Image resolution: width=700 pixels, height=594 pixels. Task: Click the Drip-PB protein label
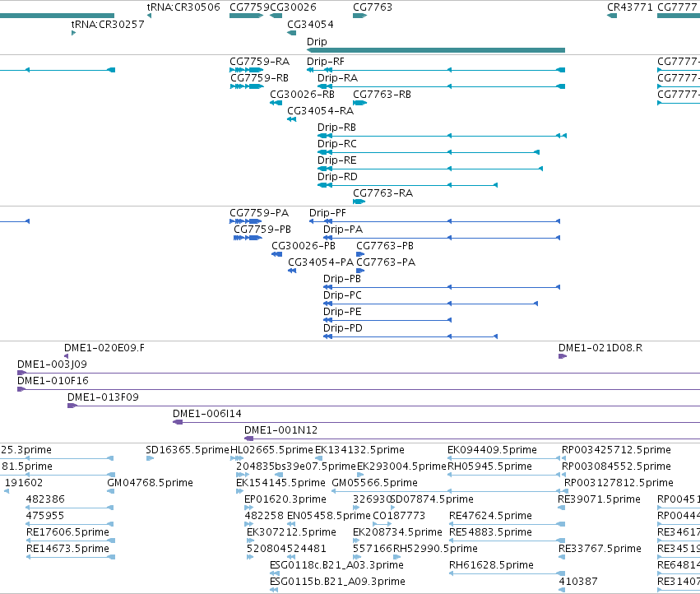(x=342, y=279)
